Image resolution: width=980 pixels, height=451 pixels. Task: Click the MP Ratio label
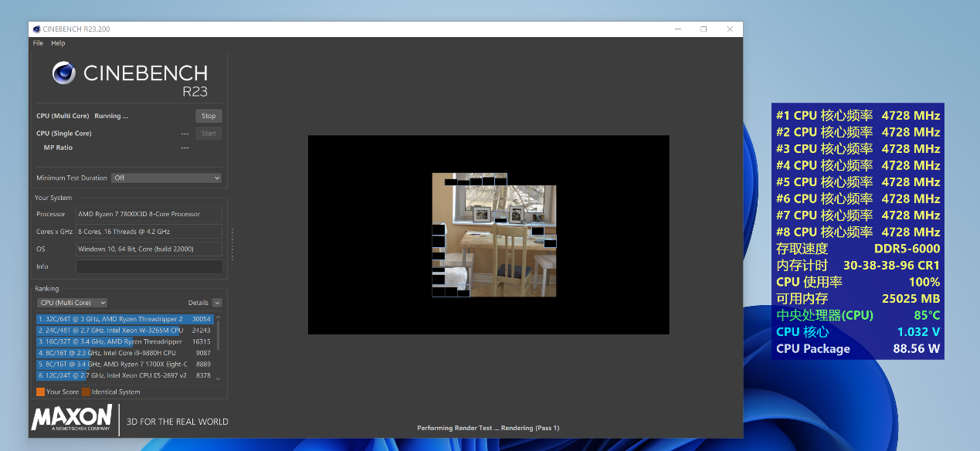pyautogui.click(x=58, y=147)
